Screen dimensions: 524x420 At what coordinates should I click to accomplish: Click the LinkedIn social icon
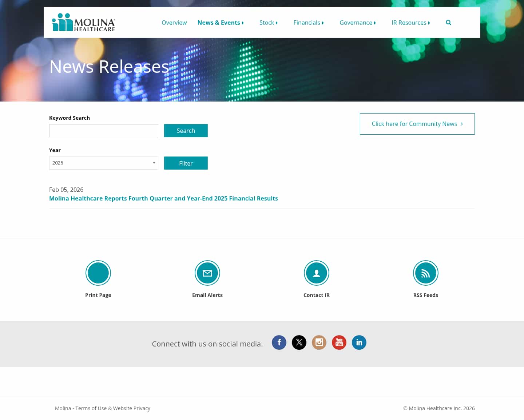click(359, 342)
